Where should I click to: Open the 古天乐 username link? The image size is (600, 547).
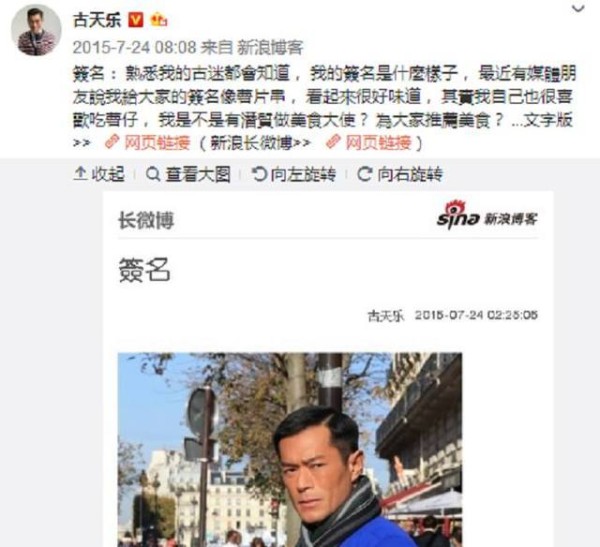point(97,20)
